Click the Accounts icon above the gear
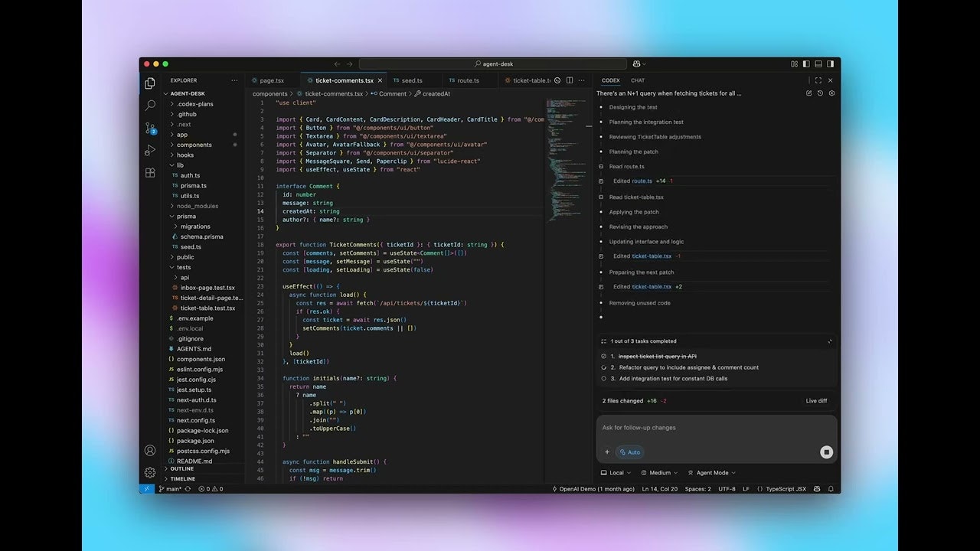This screenshot has height=551, width=980. coord(150,450)
